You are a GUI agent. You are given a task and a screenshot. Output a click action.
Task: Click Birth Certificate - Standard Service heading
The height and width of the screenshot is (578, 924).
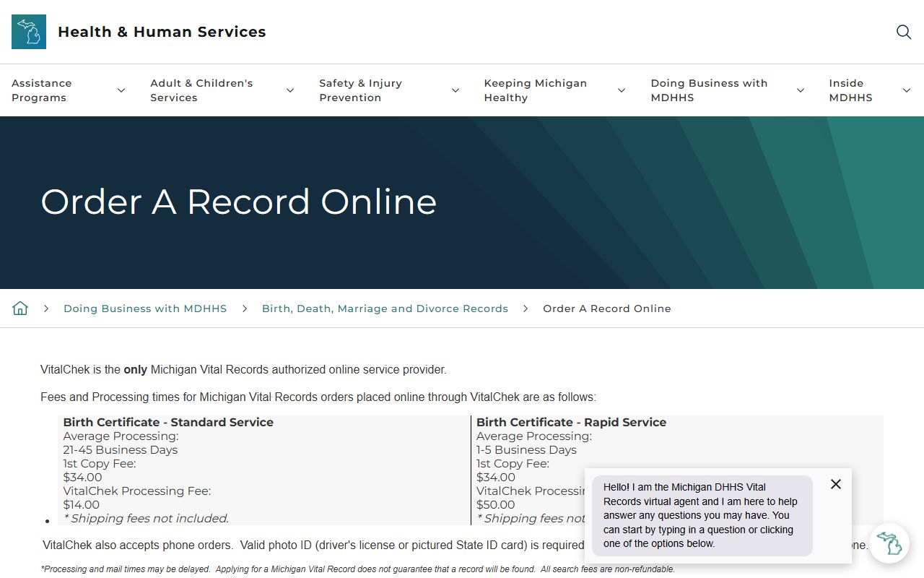coord(168,422)
